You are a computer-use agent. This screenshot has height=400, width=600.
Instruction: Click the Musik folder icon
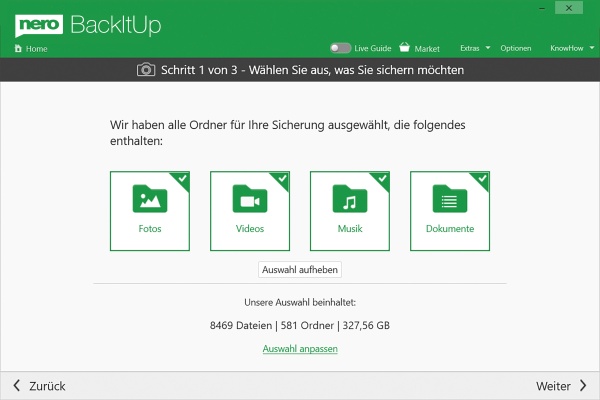[x=350, y=198]
